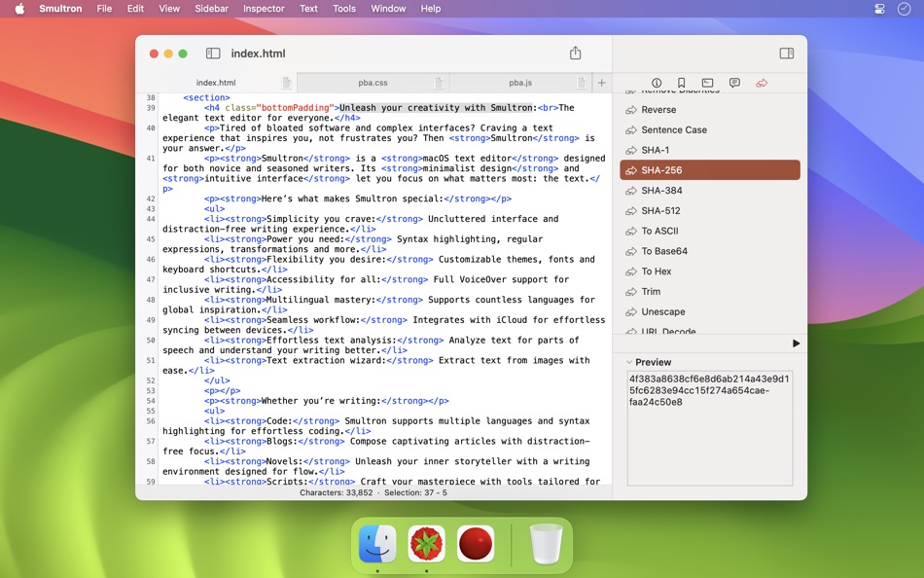The height and width of the screenshot is (578, 924).
Task: Open the document Info inspector icon
Action: [x=657, y=84]
